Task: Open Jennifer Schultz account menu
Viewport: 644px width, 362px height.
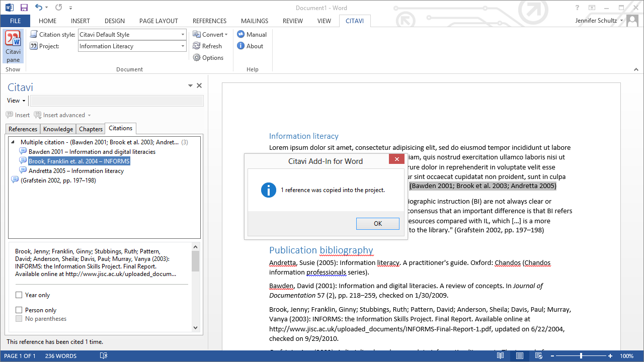Action: tap(599, 21)
